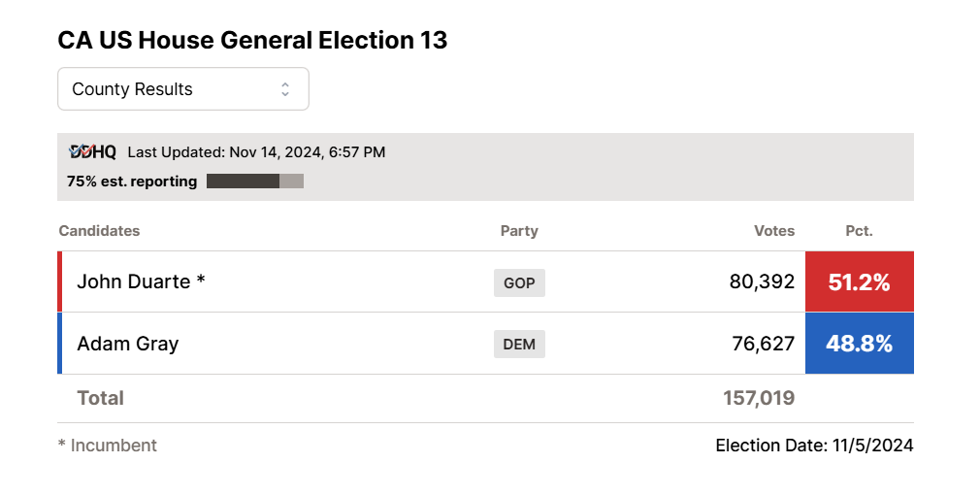Viewport: 980px width, 496px height.
Task: Select the Adam Gray candidate name
Action: click(127, 344)
